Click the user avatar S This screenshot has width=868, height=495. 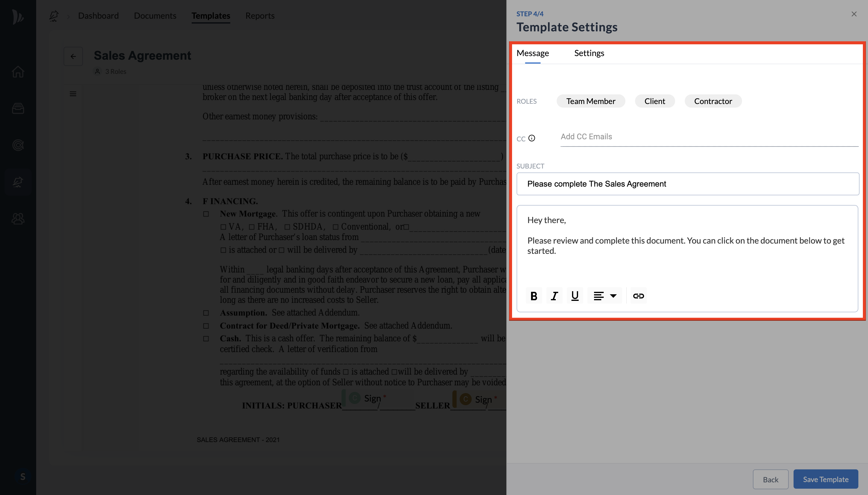(x=22, y=476)
